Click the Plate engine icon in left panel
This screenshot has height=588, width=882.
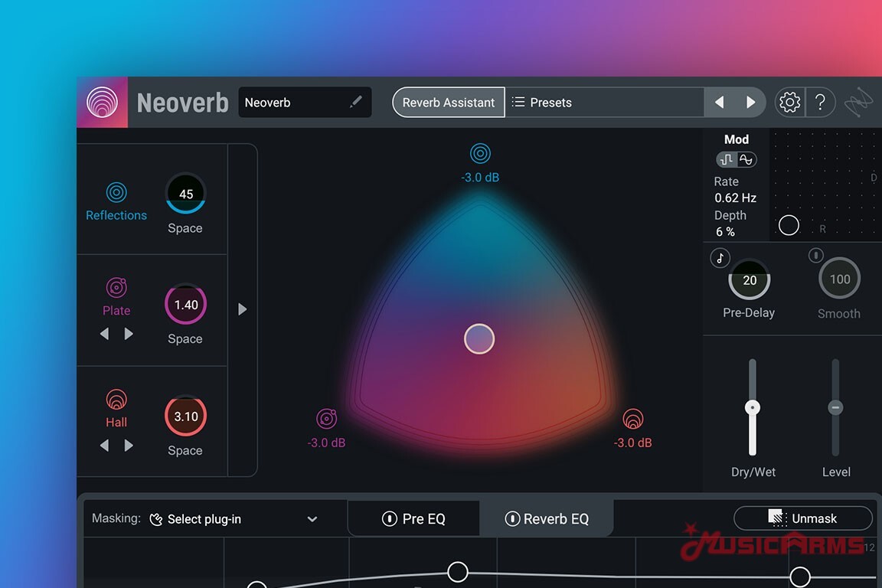(116, 288)
